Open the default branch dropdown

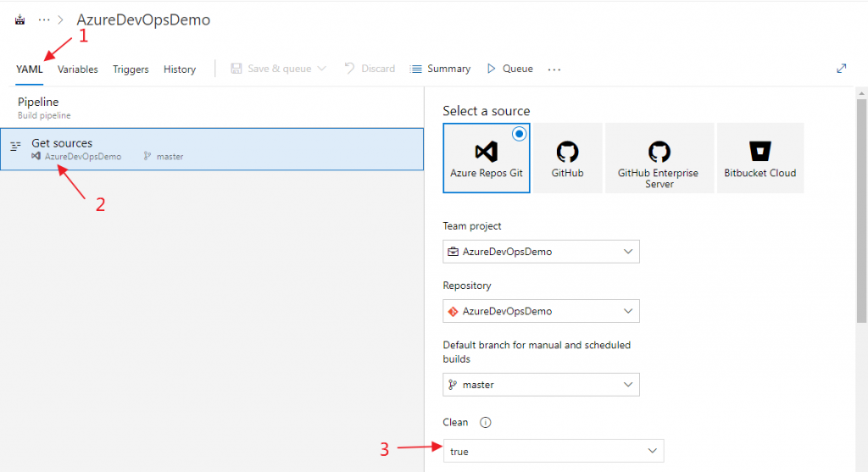541,385
